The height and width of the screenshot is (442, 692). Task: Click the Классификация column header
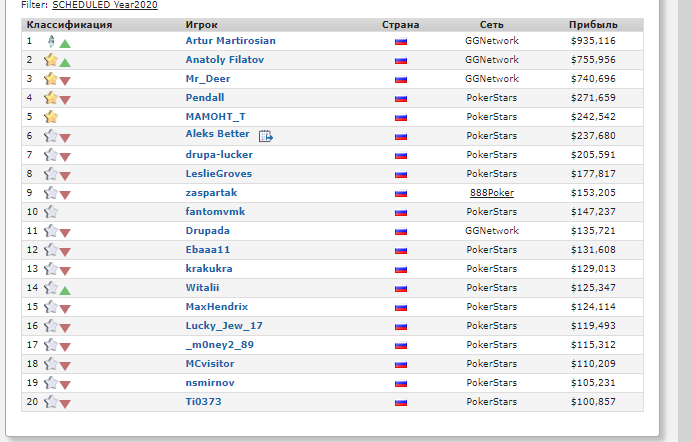[69, 25]
